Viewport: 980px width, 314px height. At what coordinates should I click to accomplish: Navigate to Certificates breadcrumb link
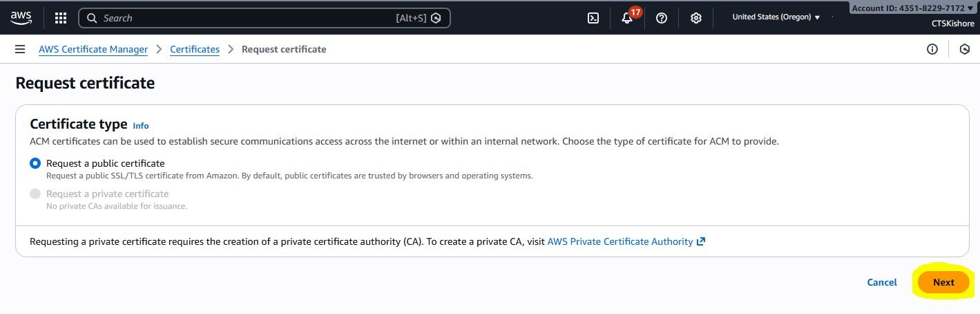coord(195,49)
